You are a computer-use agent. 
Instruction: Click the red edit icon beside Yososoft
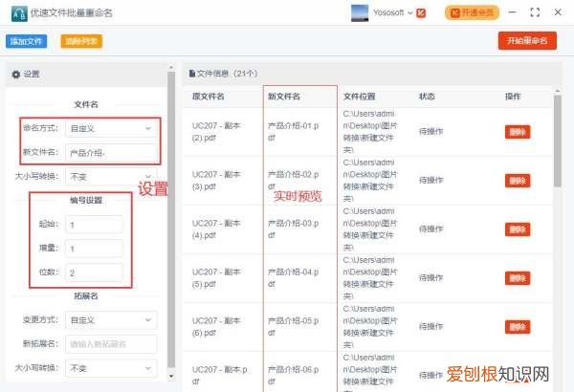tap(421, 13)
